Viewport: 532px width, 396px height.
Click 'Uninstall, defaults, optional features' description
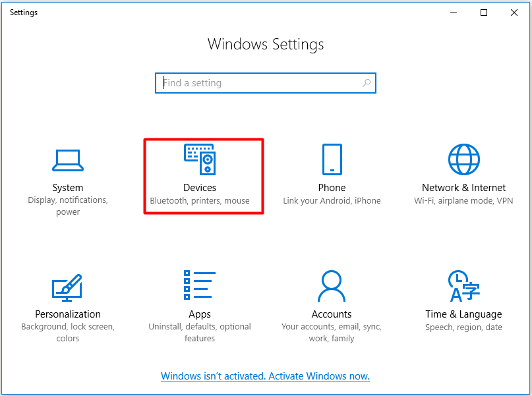200,332
